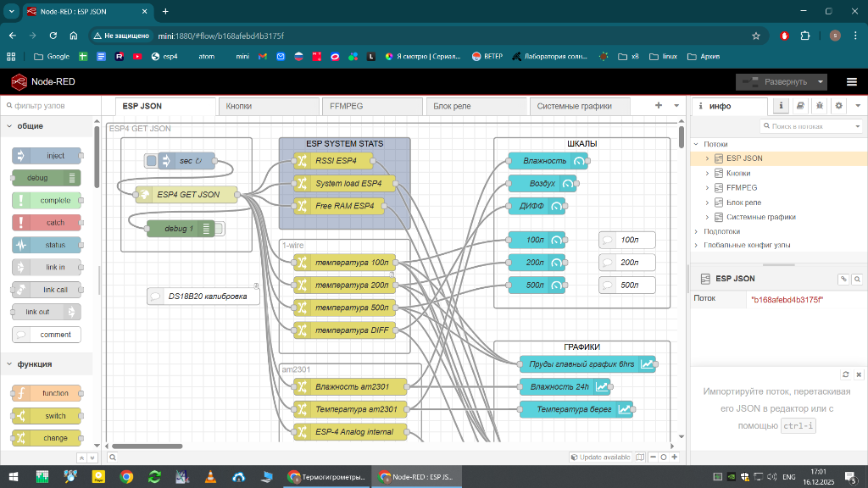Toggle the canvas navigator map icon
The image size is (868, 488).
[x=640, y=457]
